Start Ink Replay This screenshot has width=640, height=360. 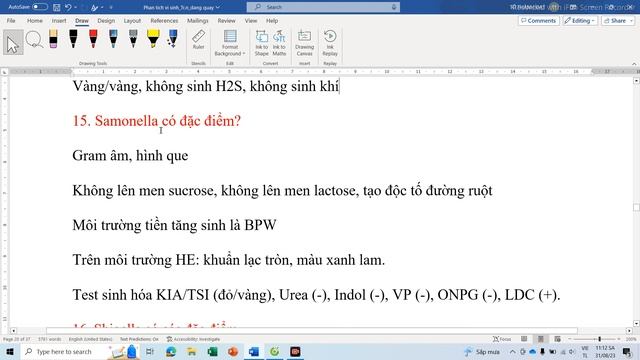pyautogui.click(x=330, y=43)
